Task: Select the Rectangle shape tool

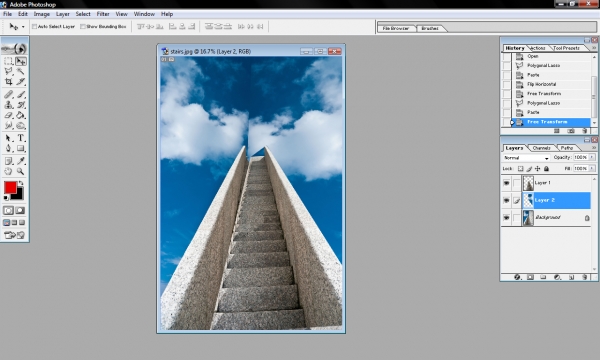Action: coord(21,148)
